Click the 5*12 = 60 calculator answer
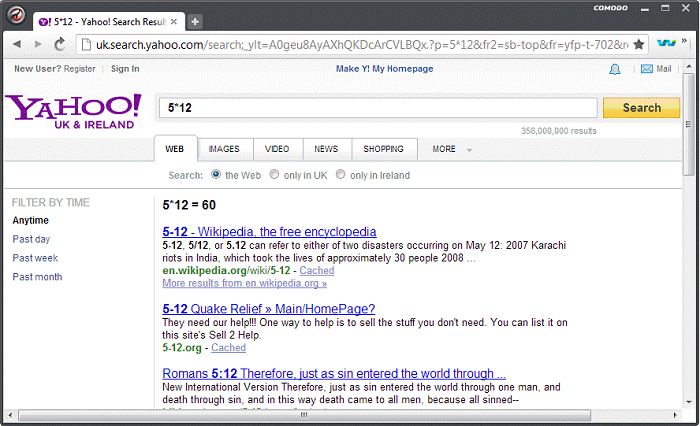The width and height of the screenshot is (700, 426). tap(189, 205)
